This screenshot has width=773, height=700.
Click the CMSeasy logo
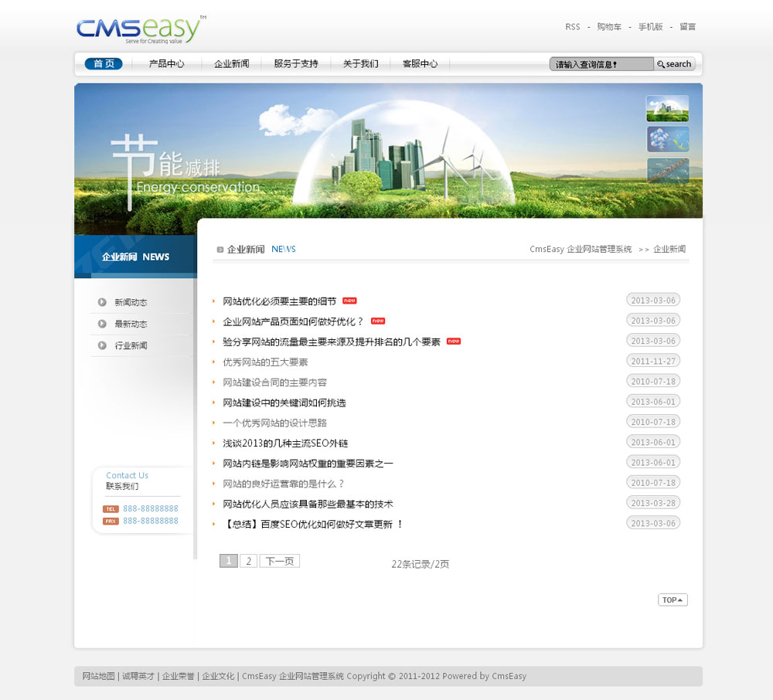pyautogui.click(x=139, y=29)
